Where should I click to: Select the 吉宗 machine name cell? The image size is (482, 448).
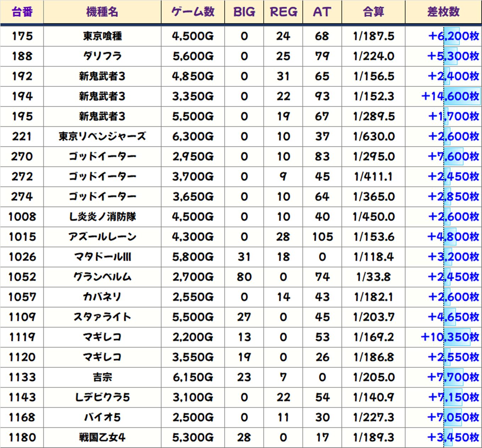tap(102, 377)
